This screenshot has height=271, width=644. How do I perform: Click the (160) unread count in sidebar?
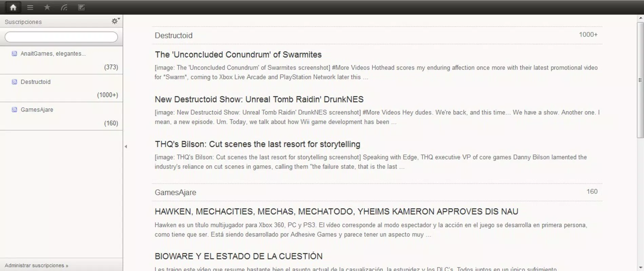tap(111, 123)
